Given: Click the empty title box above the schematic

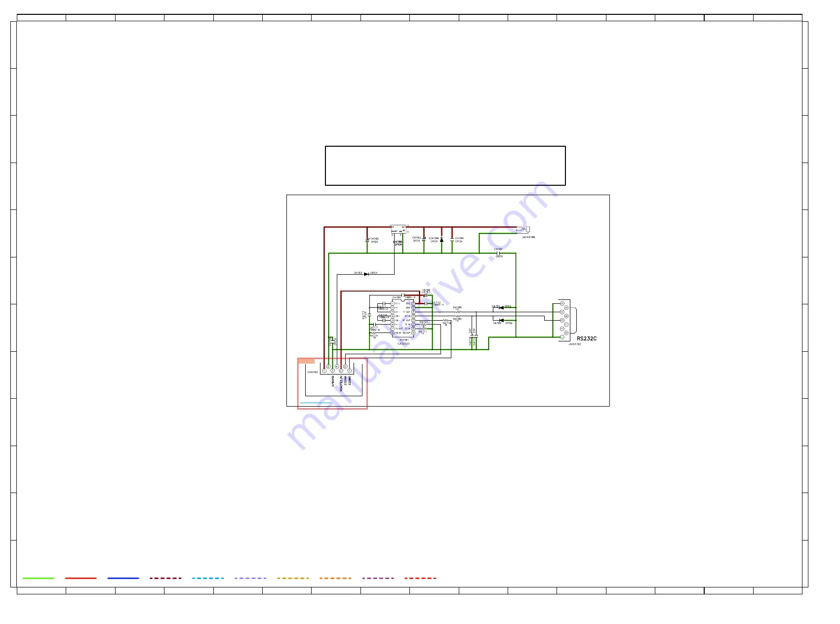Looking at the screenshot, I should tap(445, 166).
